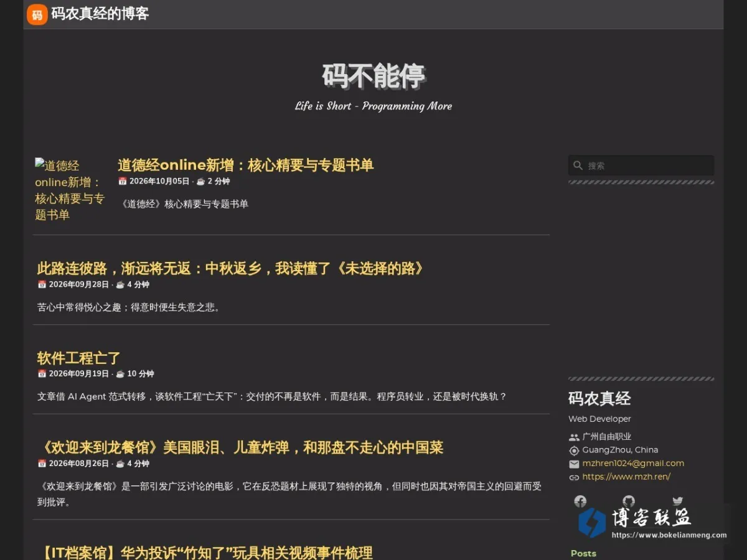747x560 pixels.
Task: Click the 《欢迎来到龙餐馆》是一部引发广泛讨论 summary text
Action: pos(289,494)
